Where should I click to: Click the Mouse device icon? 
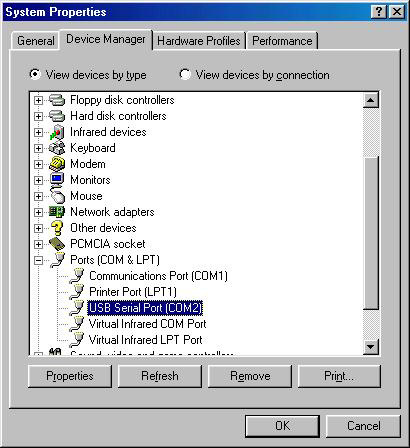pos(57,196)
